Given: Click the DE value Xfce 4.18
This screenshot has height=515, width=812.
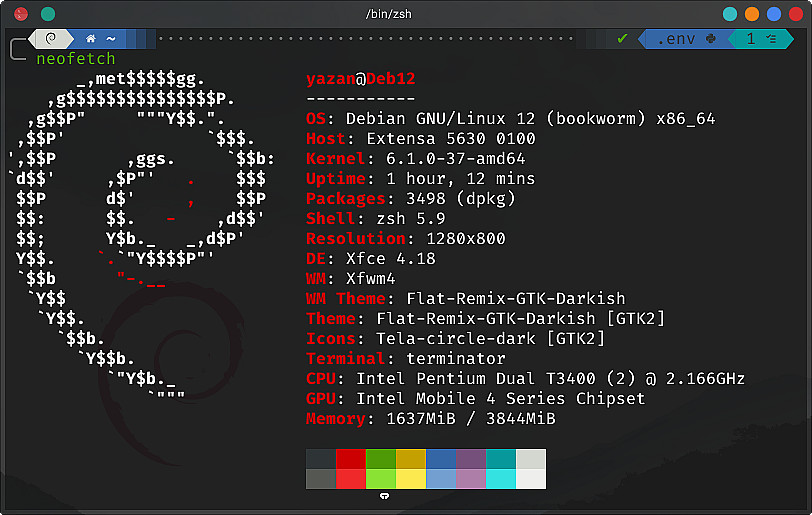Looking at the screenshot, I should point(391,259).
